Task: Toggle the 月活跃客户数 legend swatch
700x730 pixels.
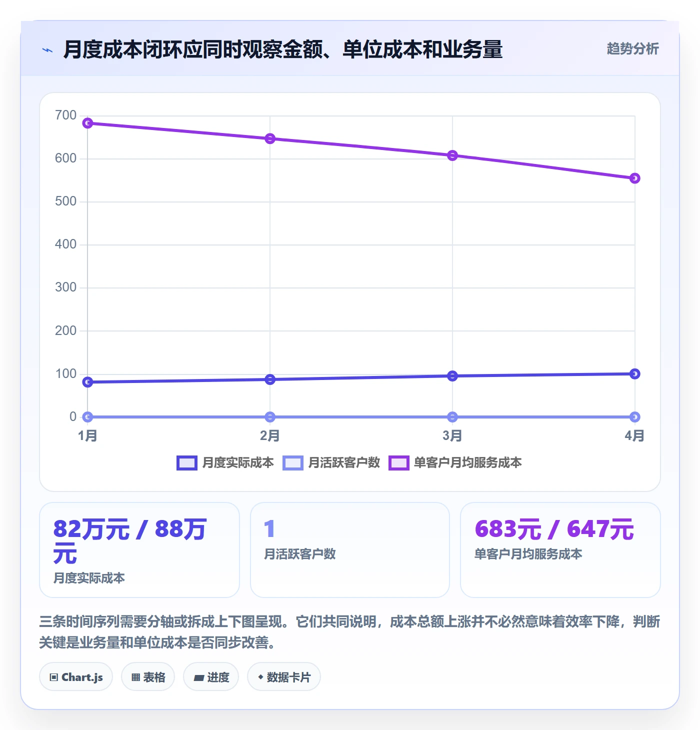Action: pos(293,463)
